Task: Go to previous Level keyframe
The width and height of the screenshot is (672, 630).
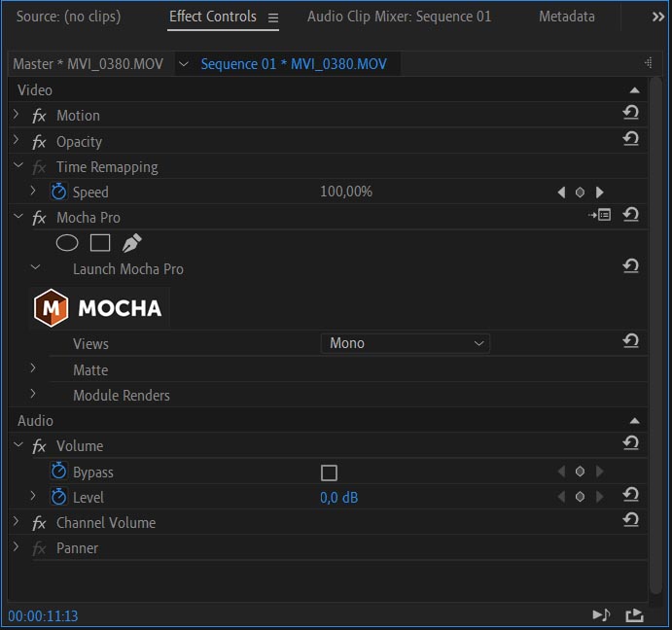Action: (561, 497)
